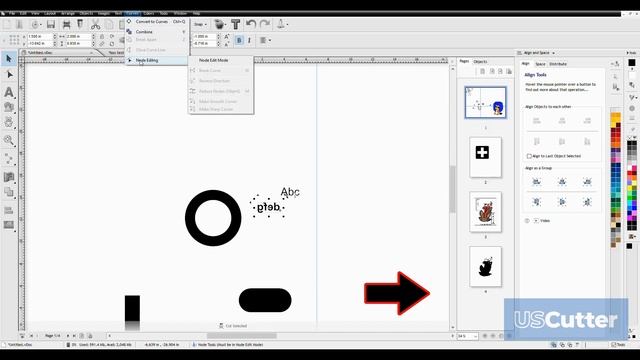
Task: Click the large T text icon in toolbar
Action: 236,24
